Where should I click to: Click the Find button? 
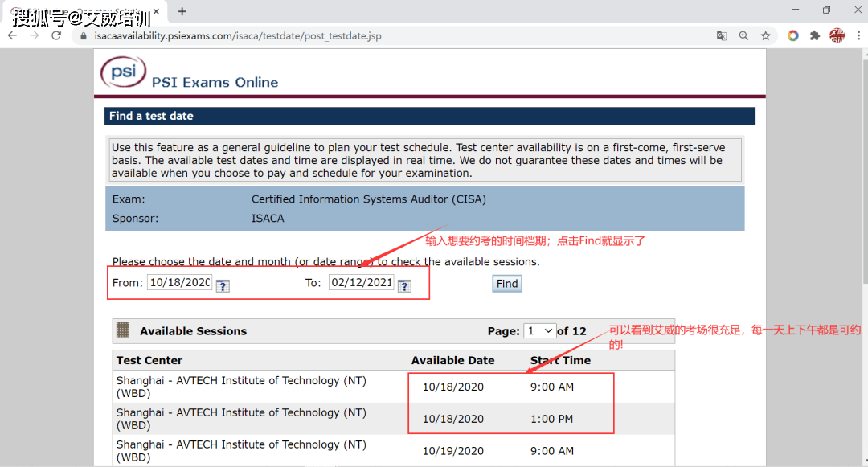point(507,284)
